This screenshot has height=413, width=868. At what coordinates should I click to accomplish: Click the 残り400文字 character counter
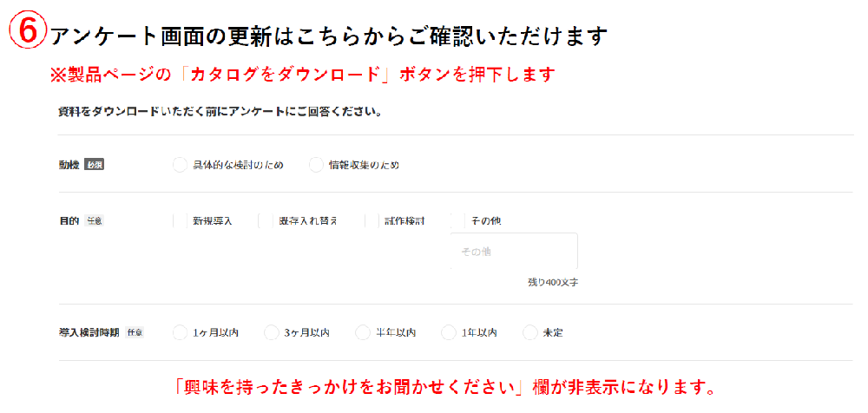[x=553, y=283]
